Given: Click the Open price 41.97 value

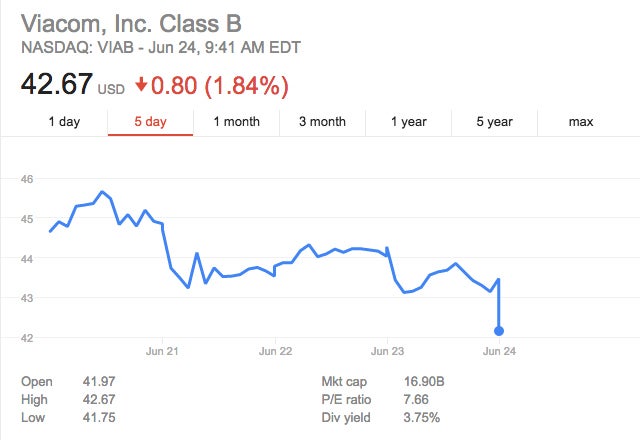Looking at the screenshot, I should [95, 382].
